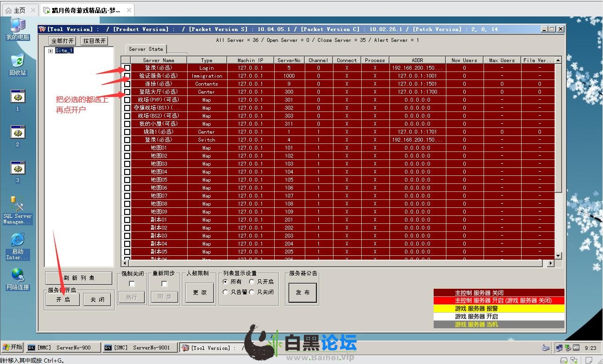The height and width of the screenshot is (364, 603).
Task: Select the 地图01 server name cell
Action: 159,148
